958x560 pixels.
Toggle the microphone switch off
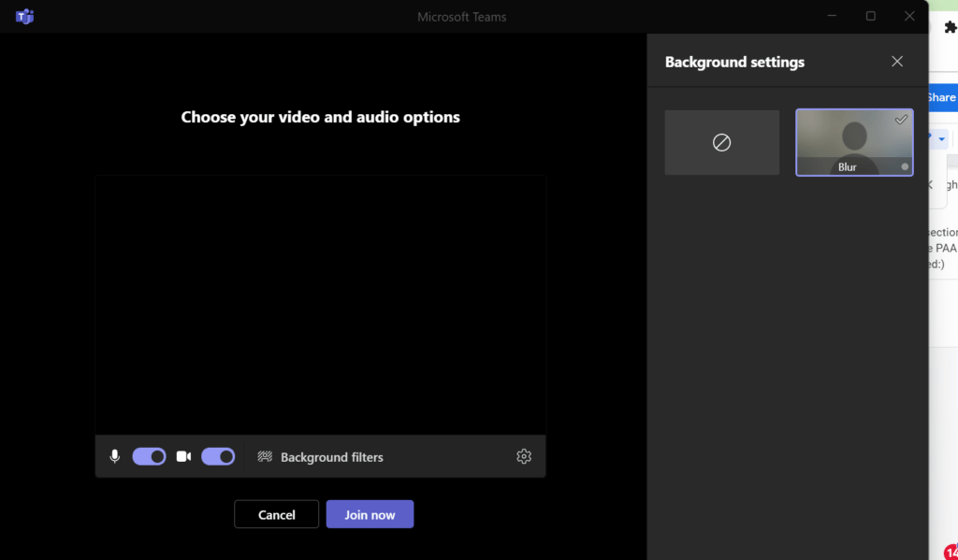149,456
